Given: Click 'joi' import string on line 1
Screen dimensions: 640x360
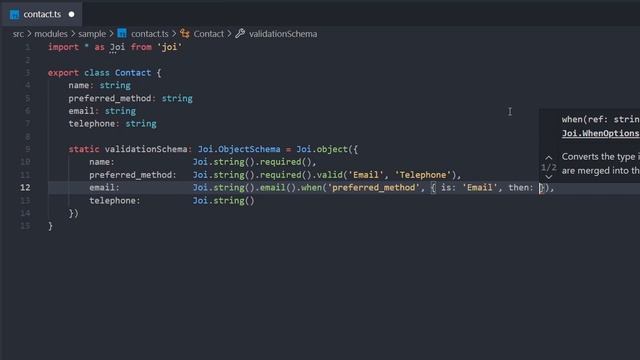Looking at the screenshot, I should pyautogui.click(x=169, y=47).
